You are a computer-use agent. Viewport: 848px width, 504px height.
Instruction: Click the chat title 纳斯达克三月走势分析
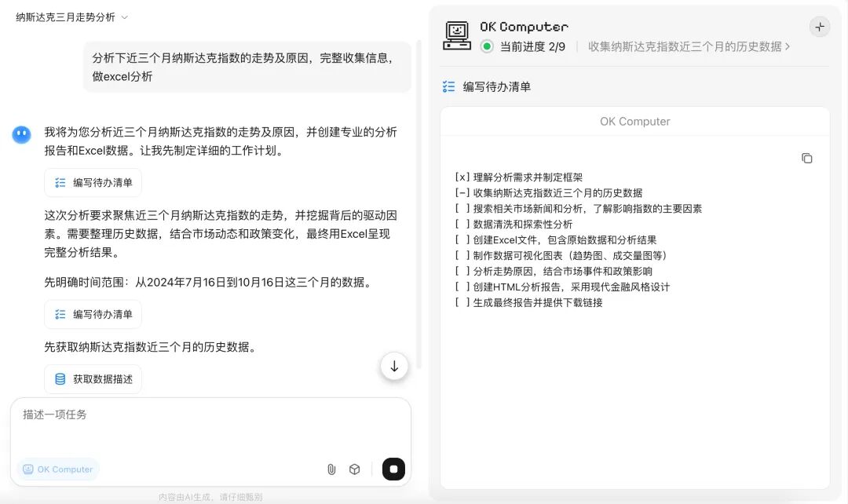[x=65, y=17]
